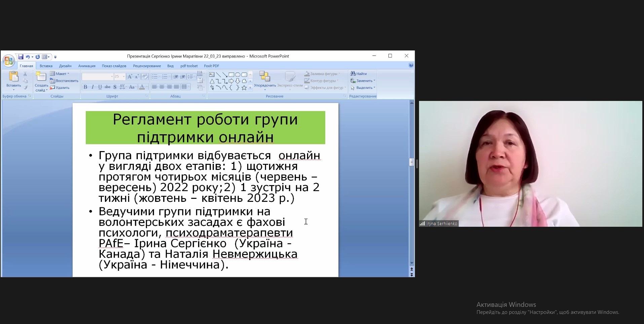Toggle Bold formatting button
The height and width of the screenshot is (324, 644).
click(x=85, y=87)
